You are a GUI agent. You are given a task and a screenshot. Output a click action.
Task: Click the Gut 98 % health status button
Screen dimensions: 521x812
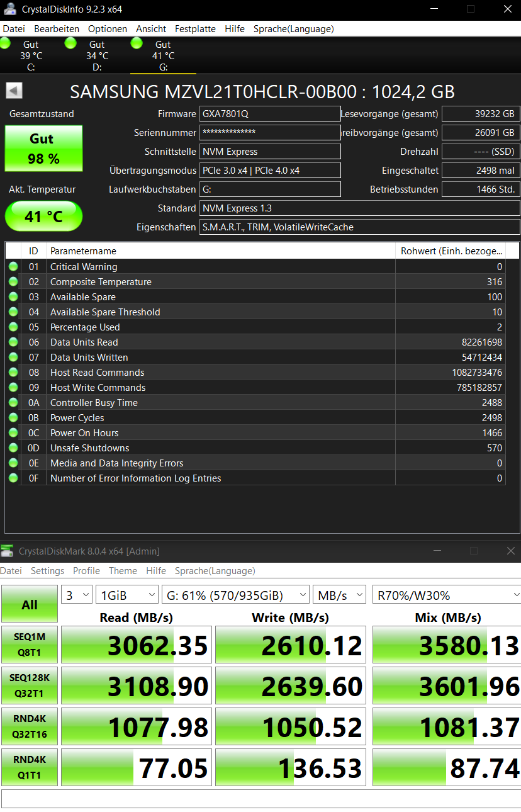point(43,149)
